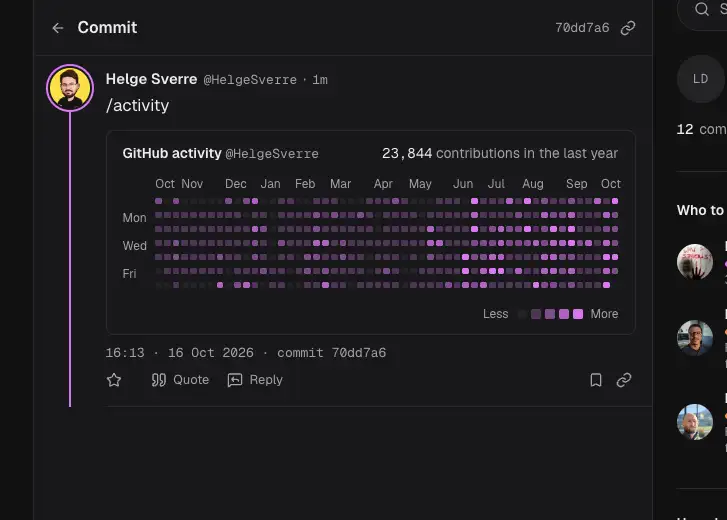Click the GitHub activity title
The height and width of the screenshot is (520, 727).
coord(172,153)
